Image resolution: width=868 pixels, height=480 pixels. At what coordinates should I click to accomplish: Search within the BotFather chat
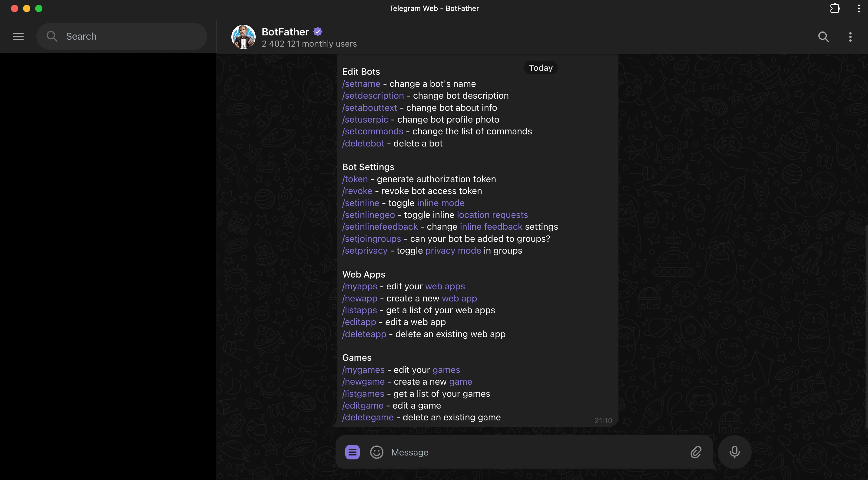(823, 37)
